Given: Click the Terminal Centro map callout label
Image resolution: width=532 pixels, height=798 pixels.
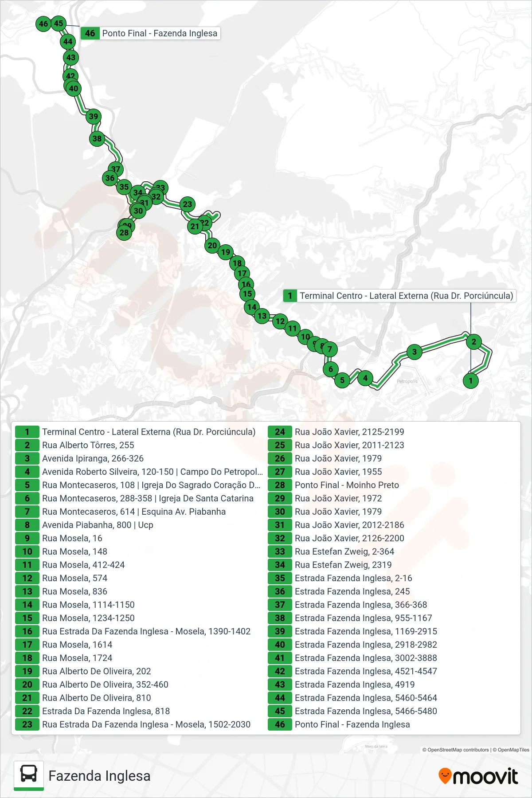Looking at the screenshot, I should click(x=400, y=296).
